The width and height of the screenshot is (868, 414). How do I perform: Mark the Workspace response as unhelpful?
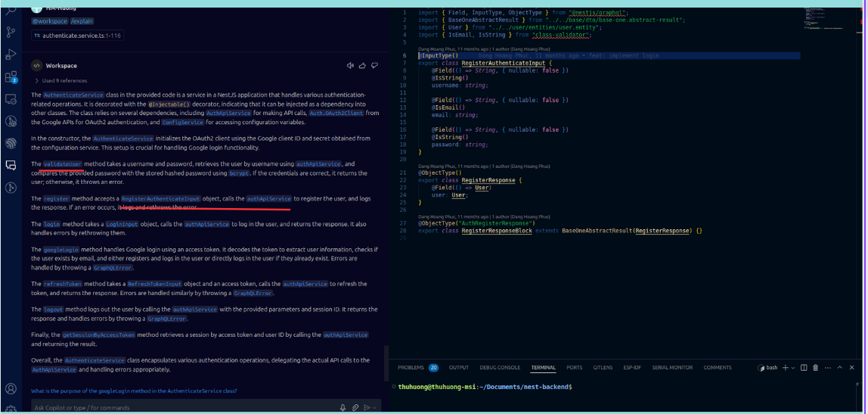375,65
